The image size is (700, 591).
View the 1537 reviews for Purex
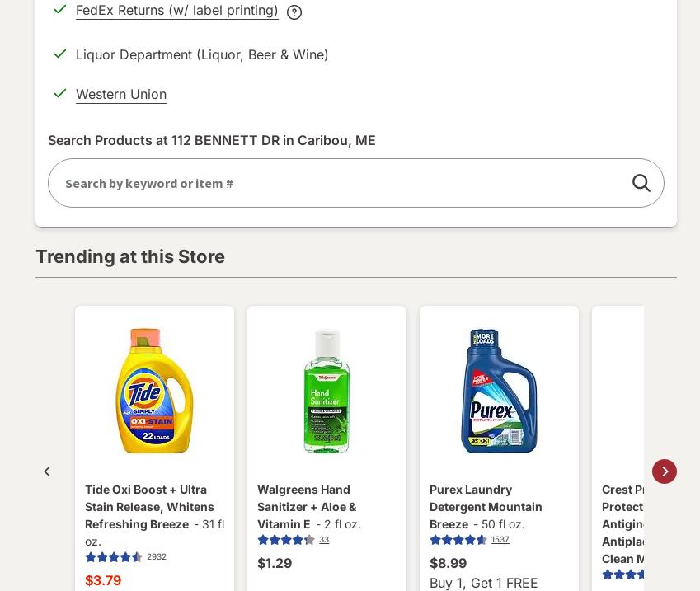tap(500, 540)
